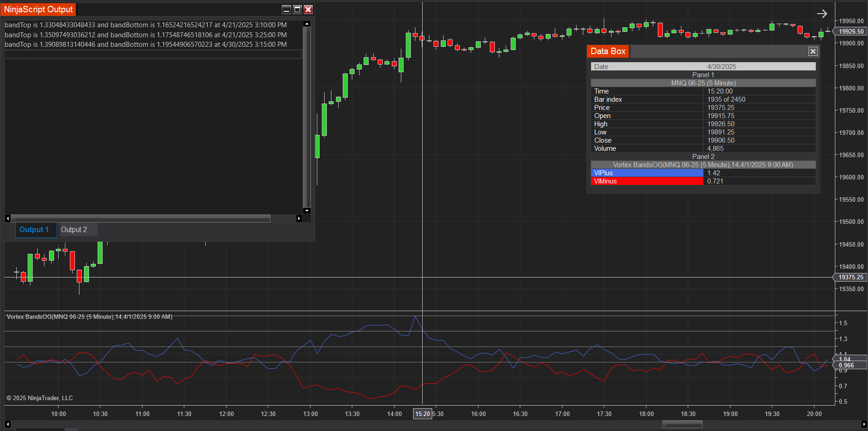Viewport: 868px width, 431px height.
Task: Click the VIPlus value 1.42
Action: [x=714, y=173]
